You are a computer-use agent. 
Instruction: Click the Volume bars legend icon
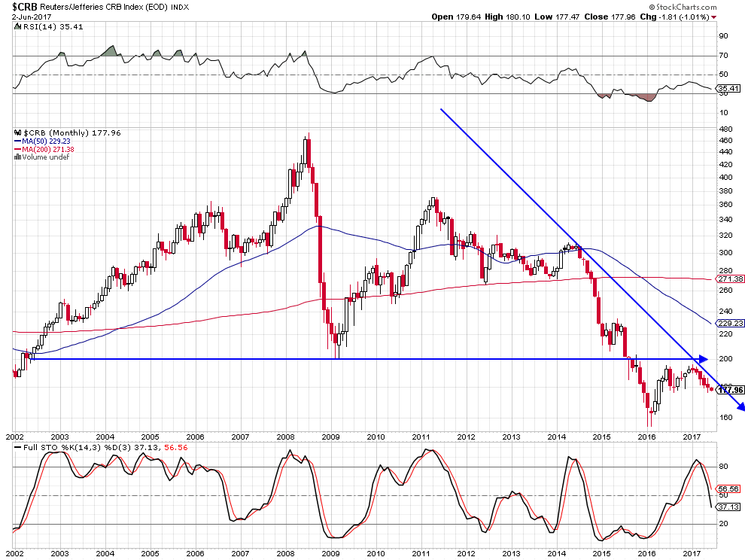(17, 157)
